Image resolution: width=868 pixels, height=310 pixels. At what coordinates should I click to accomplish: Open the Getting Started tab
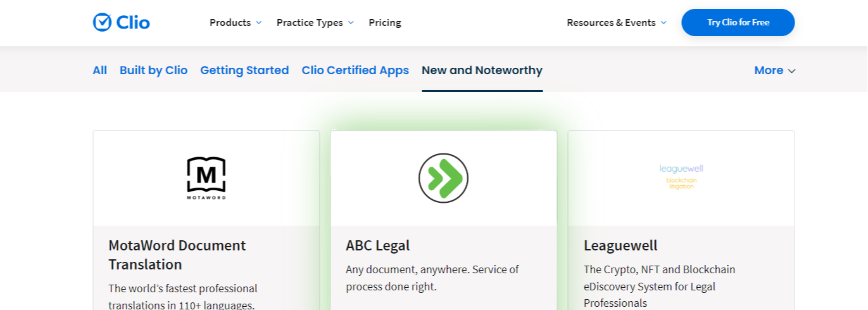tap(244, 70)
